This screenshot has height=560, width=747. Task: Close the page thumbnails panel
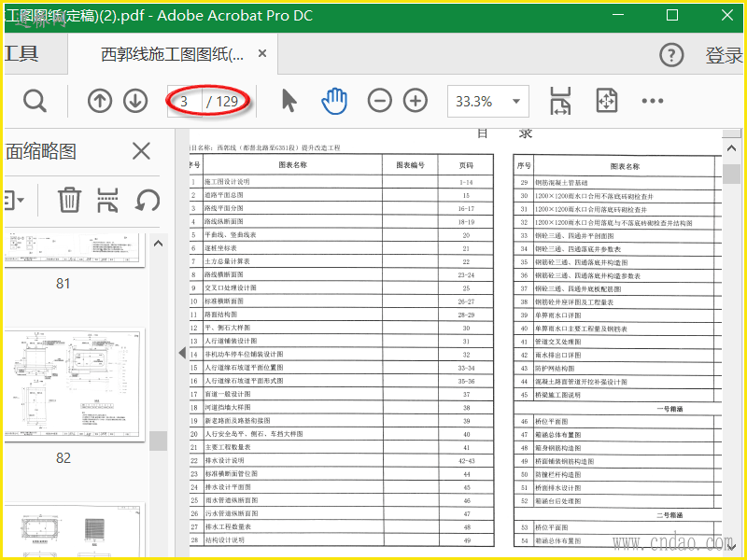(x=141, y=151)
